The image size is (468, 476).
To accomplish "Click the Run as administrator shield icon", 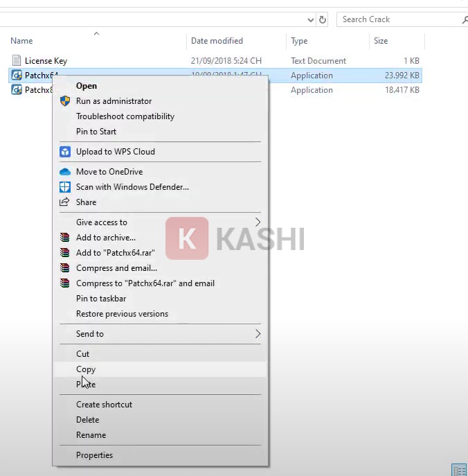I will click(65, 100).
